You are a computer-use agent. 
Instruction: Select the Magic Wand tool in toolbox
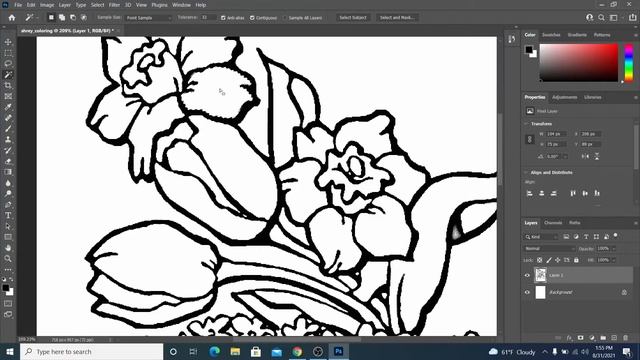[x=8, y=75]
